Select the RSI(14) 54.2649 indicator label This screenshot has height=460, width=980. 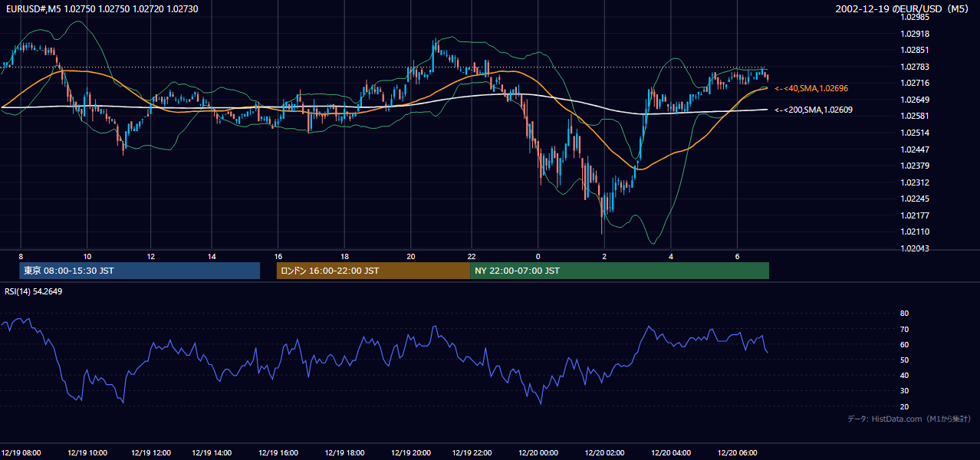click(x=34, y=291)
